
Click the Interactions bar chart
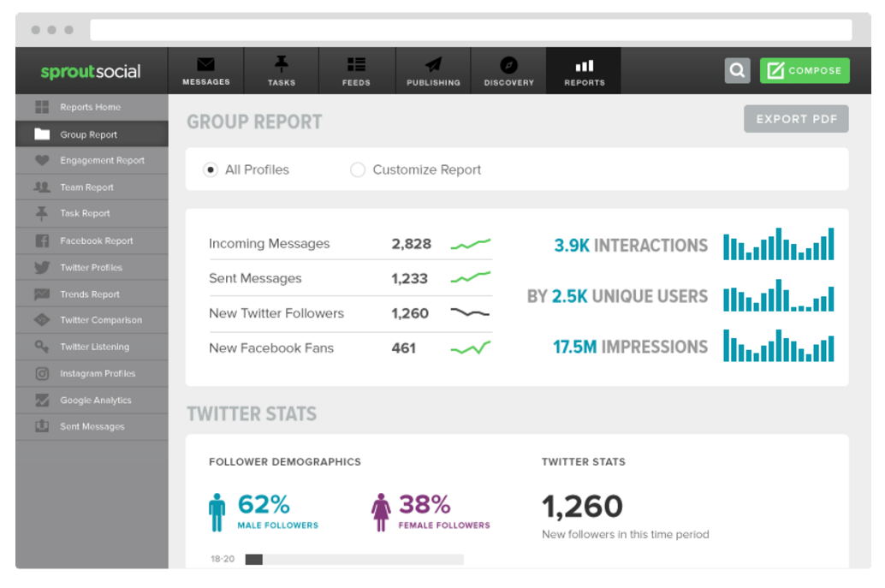(x=778, y=244)
